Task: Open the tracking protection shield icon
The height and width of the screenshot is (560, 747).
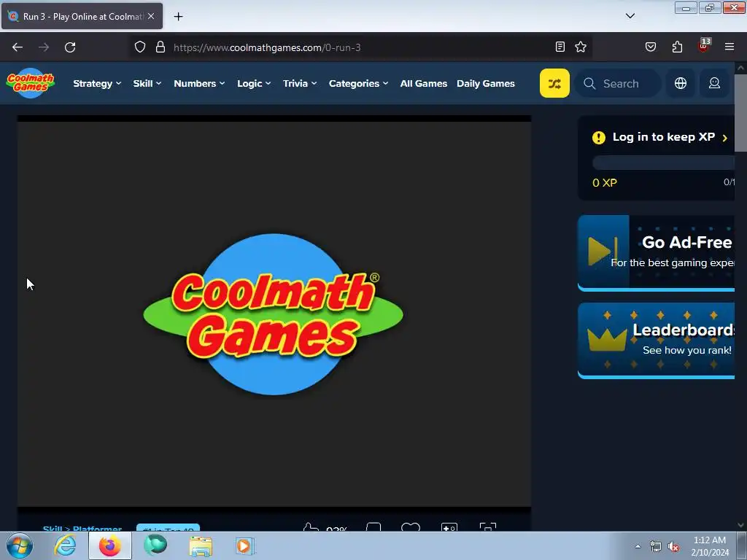Action: tap(139, 47)
